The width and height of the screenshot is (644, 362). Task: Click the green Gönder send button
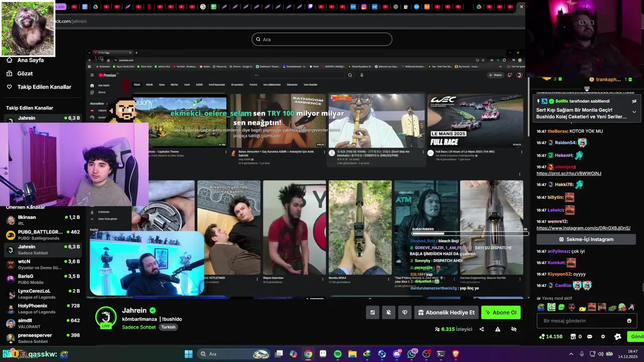click(x=636, y=337)
